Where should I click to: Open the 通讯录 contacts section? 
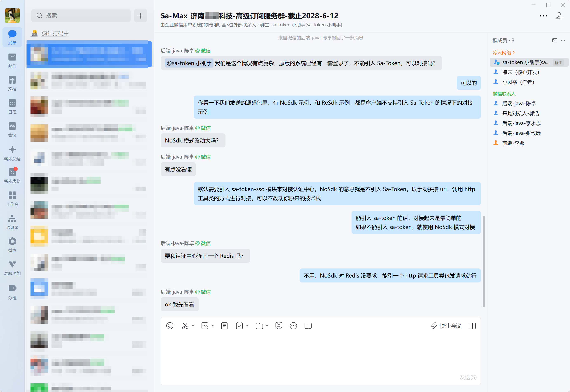click(12, 222)
